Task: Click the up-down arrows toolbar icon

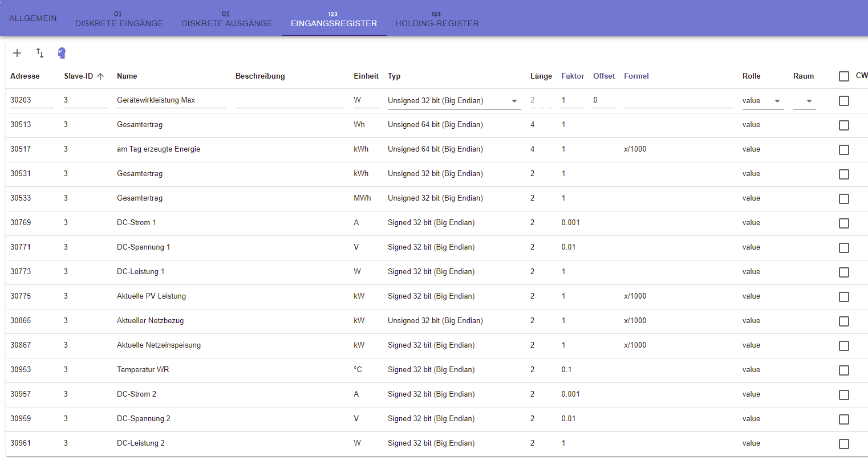Action: point(40,53)
